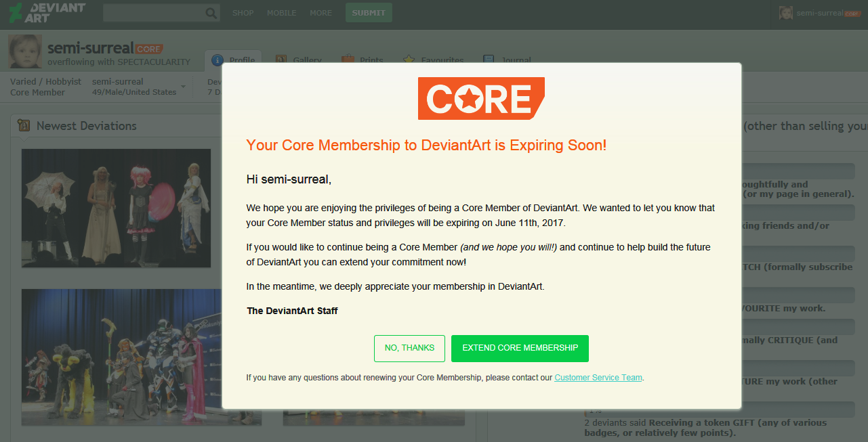Image resolution: width=868 pixels, height=442 pixels.
Task: Click the DeviantArt logo
Action: coord(47,12)
